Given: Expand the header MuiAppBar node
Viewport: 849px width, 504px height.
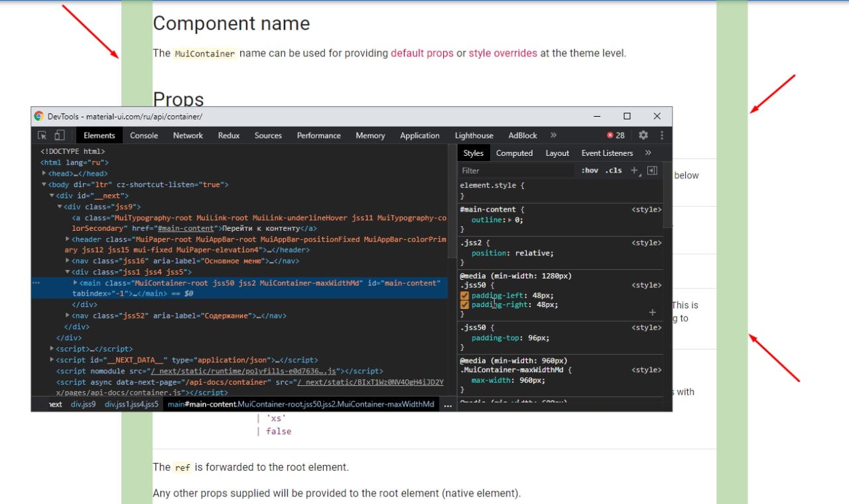Looking at the screenshot, I should click(68, 239).
